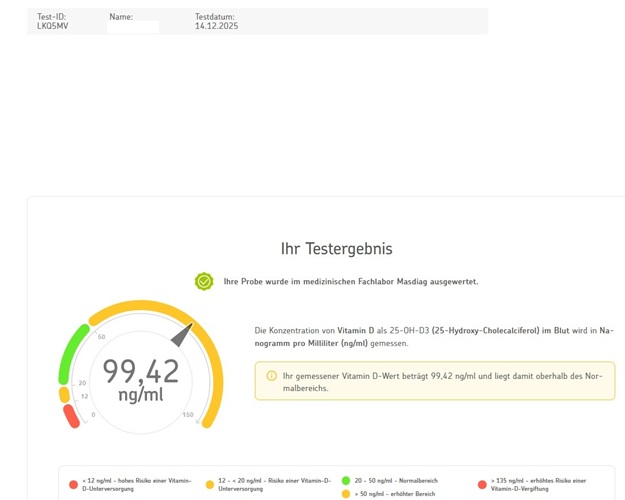
Task: Click the 'Ihr Testergebnis' heading
Action: (x=337, y=249)
